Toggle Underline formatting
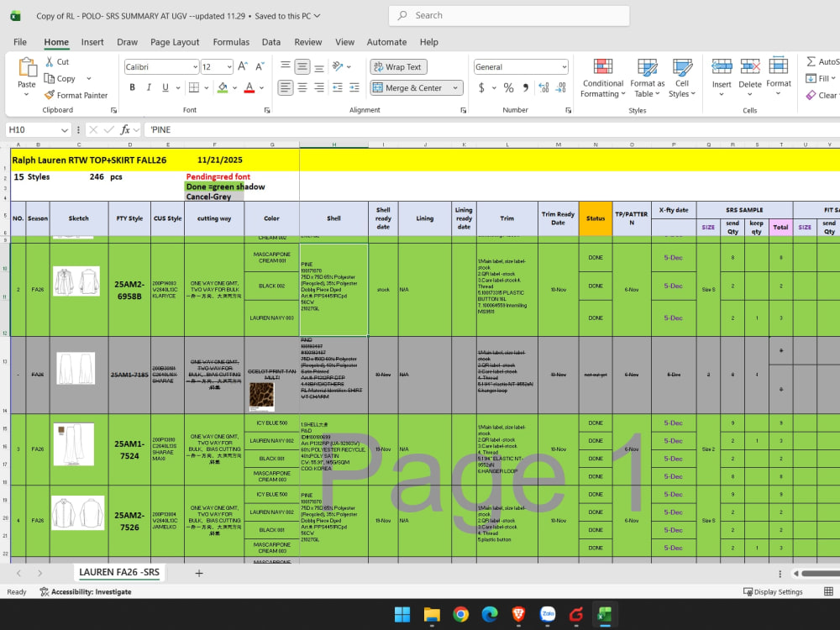 click(x=165, y=87)
